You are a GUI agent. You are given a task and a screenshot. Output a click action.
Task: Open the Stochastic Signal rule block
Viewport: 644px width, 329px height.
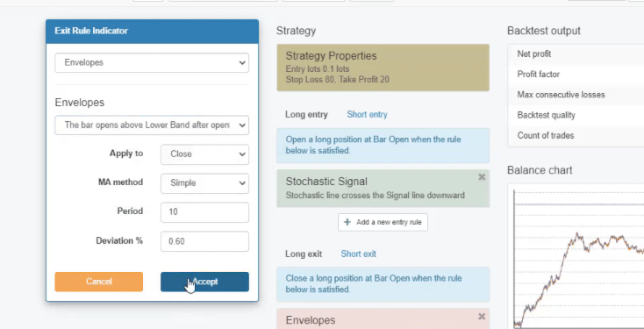[x=383, y=188]
